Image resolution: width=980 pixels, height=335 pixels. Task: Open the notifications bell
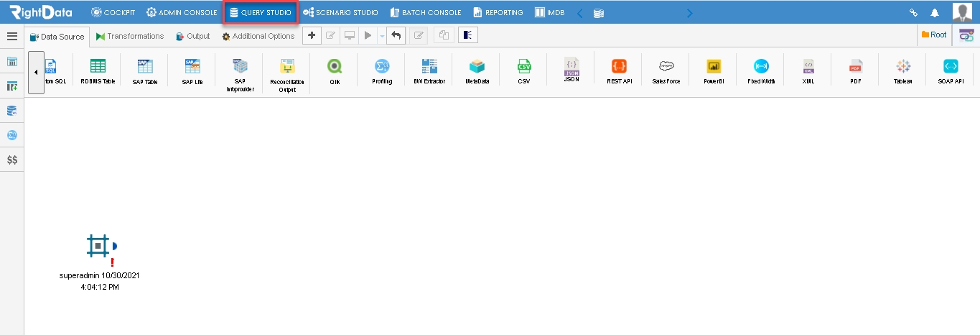pyautogui.click(x=935, y=12)
